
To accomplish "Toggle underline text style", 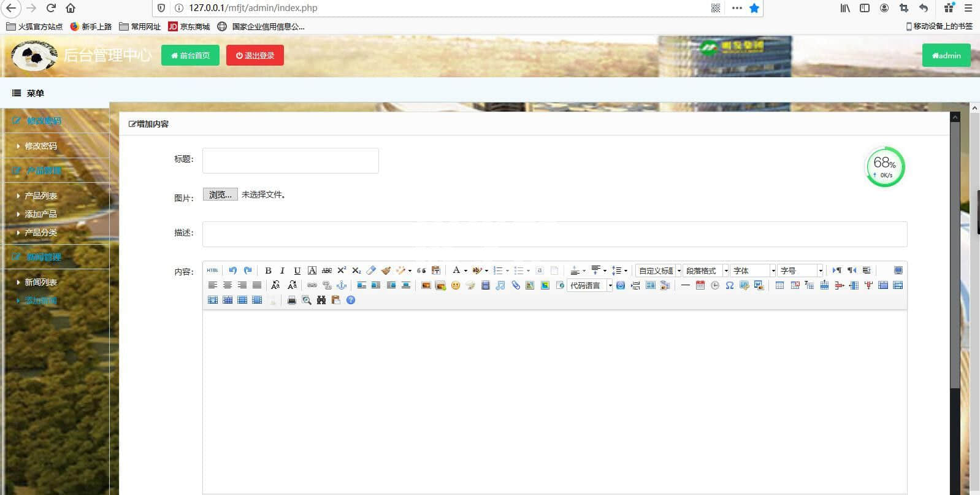I will [x=297, y=271].
